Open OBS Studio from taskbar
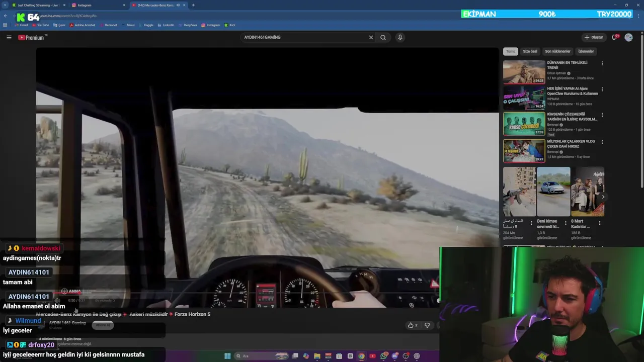Image resolution: width=644 pixels, height=362 pixels. pyautogui.click(x=406, y=356)
